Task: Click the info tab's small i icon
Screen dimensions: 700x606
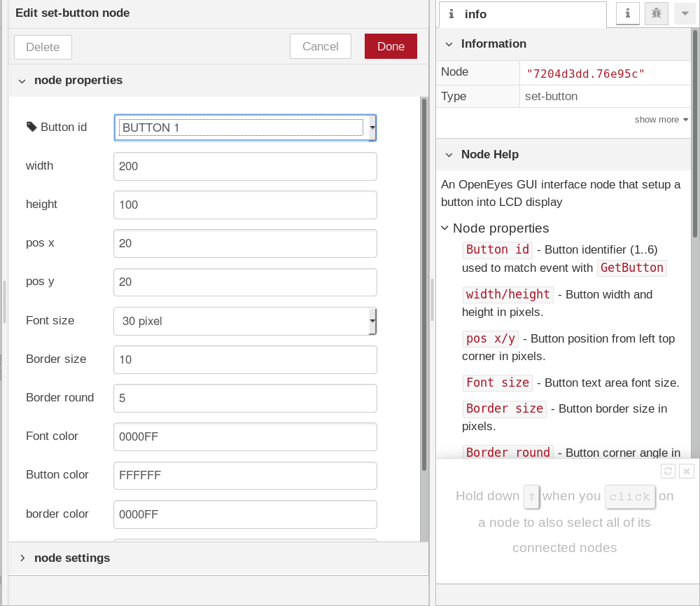Action: tap(451, 14)
